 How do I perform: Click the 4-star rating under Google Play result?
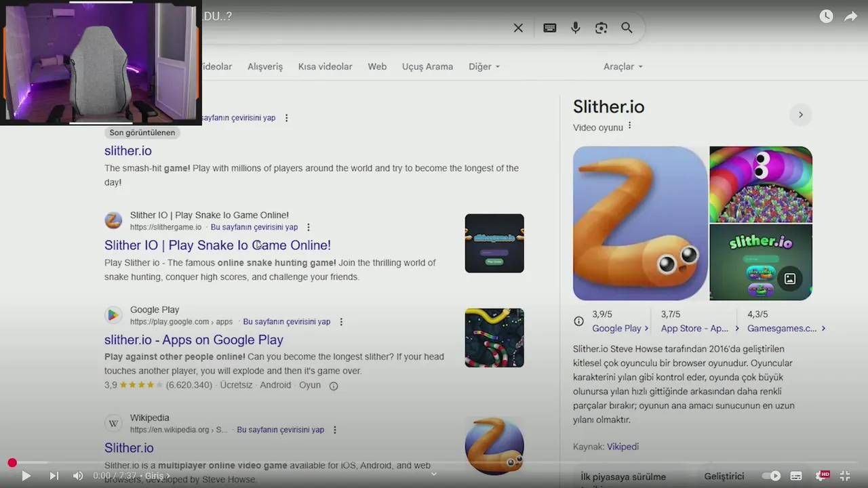click(141, 385)
